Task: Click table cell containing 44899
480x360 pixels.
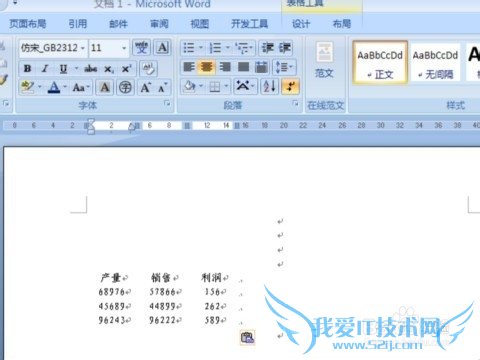Action: [165, 306]
